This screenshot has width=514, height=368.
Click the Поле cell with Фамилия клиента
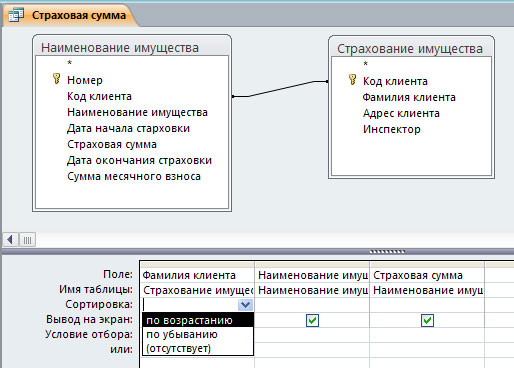[x=197, y=275]
